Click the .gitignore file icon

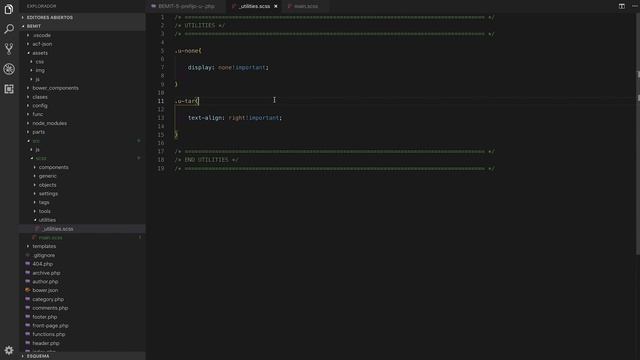28,255
